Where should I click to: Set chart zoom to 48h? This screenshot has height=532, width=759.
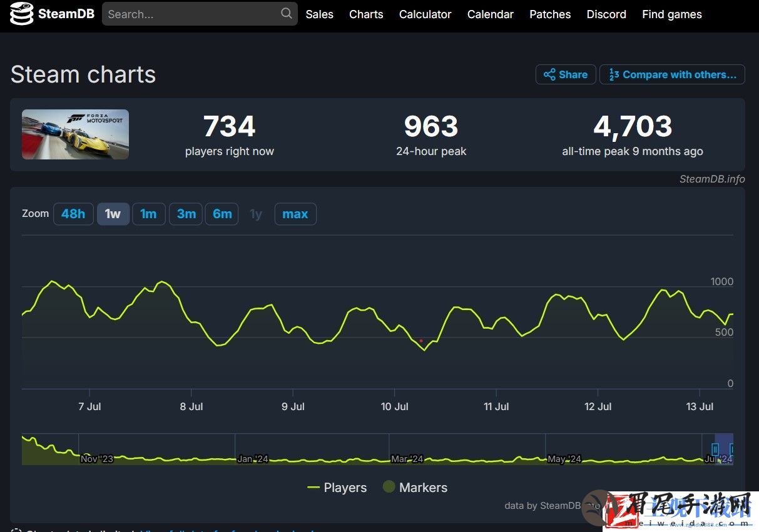click(x=73, y=214)
